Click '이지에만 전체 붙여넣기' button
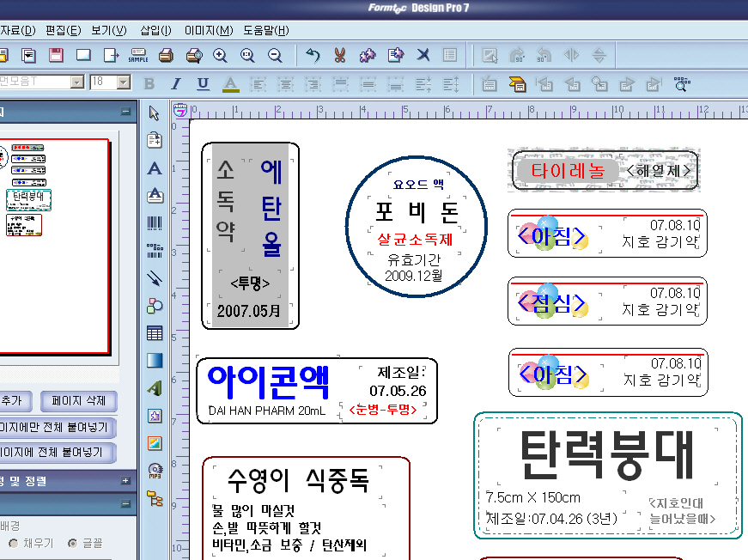Image resolution: width=748 pixels, height=560 pixels. [57, 427]
